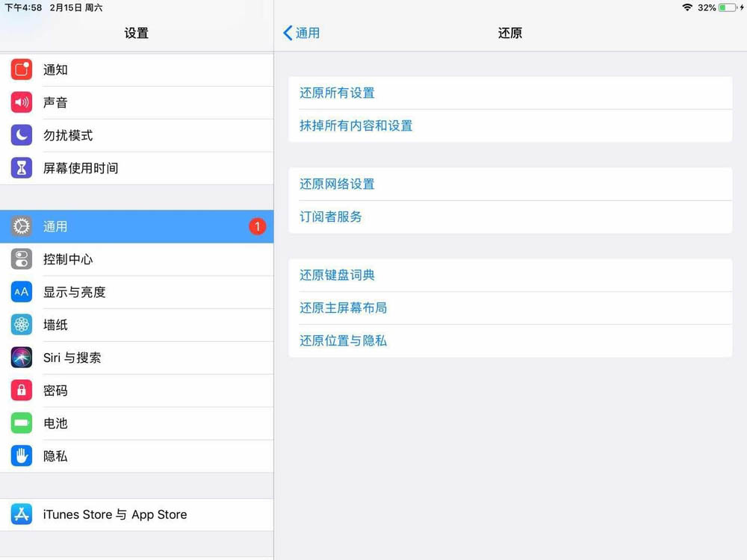The height and width of the screenshot is (560, 747).
Task: Tap 还原所有设置 option
Action: point(337,93)
